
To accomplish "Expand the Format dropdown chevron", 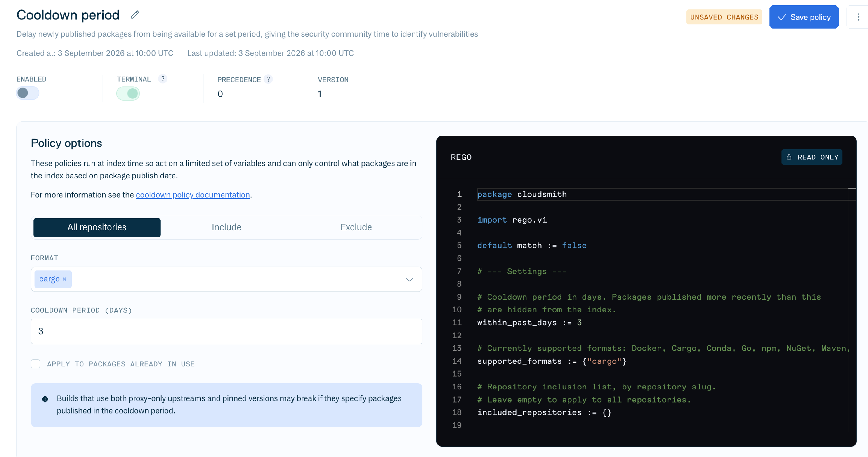I will [409, 279].
